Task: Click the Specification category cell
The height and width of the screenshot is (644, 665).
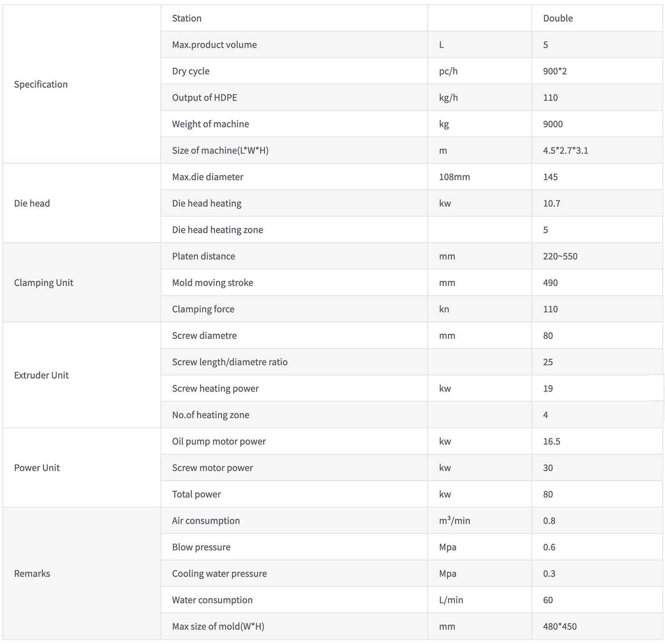Action: pos(82,84)
